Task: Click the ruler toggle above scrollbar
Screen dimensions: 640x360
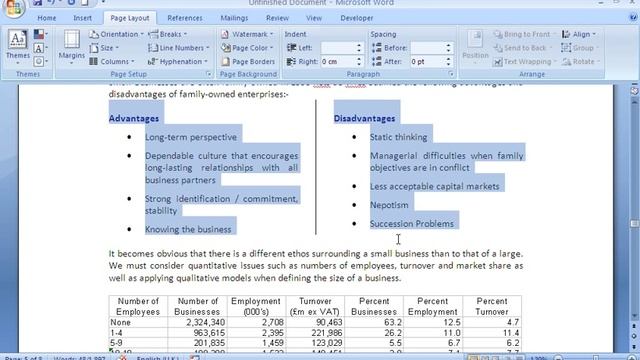Action: coord(634,91)
